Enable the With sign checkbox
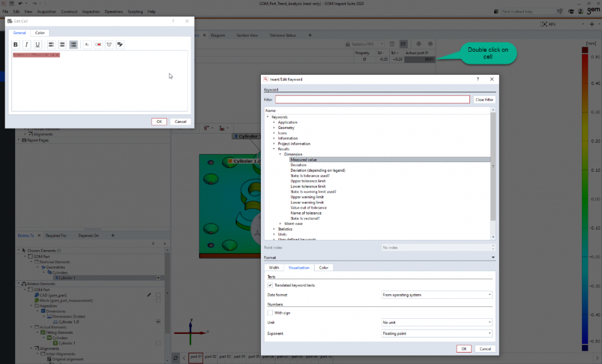This screenshot has height=364, width=602. point(270,313)
